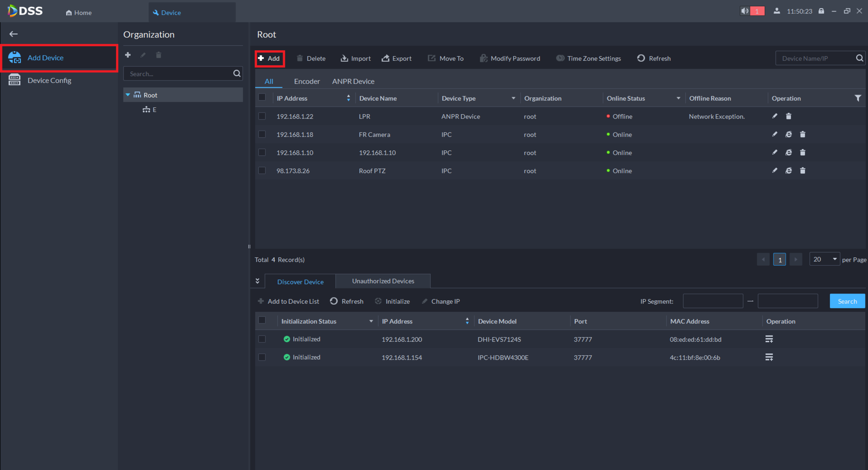The width and height of the screenshot is (868, 470).
Task: Select all devices with header checkbox
Action: [262, 98]
